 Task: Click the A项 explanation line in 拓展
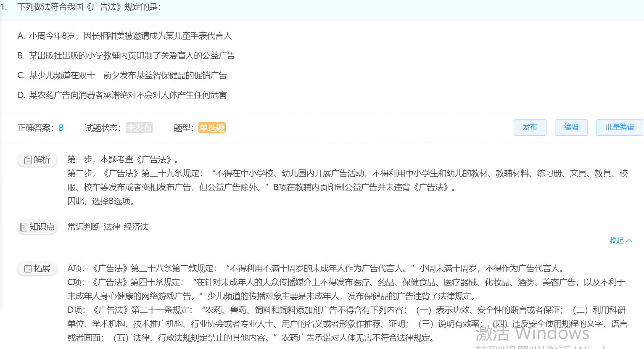coord(315,269)
